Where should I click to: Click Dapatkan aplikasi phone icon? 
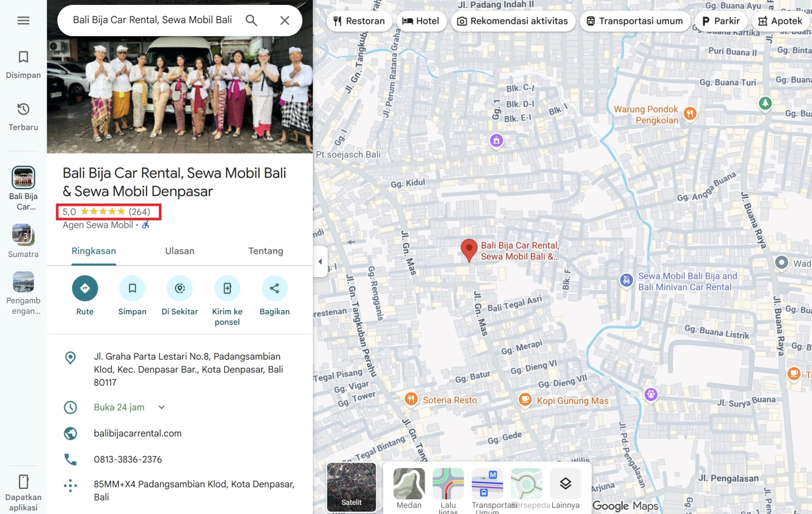pyautogui.click(x=23, y=482)
